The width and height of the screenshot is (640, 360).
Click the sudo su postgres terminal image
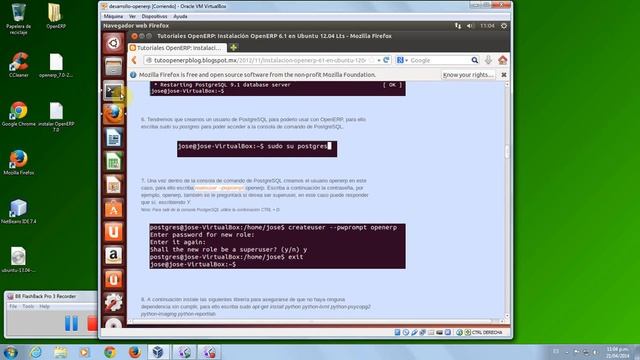pyautogui.click(x=257, y=149)
